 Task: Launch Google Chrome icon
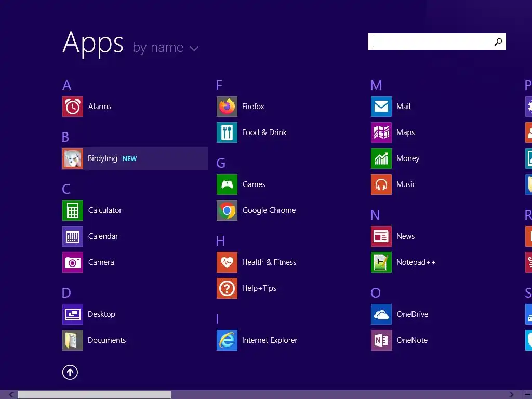[227, 210]
